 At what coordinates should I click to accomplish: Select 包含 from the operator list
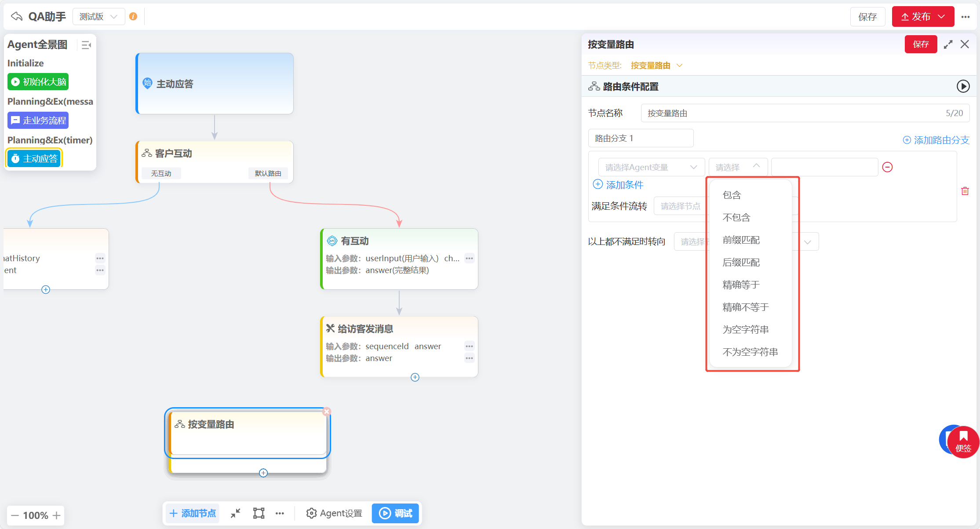[732, 195]
